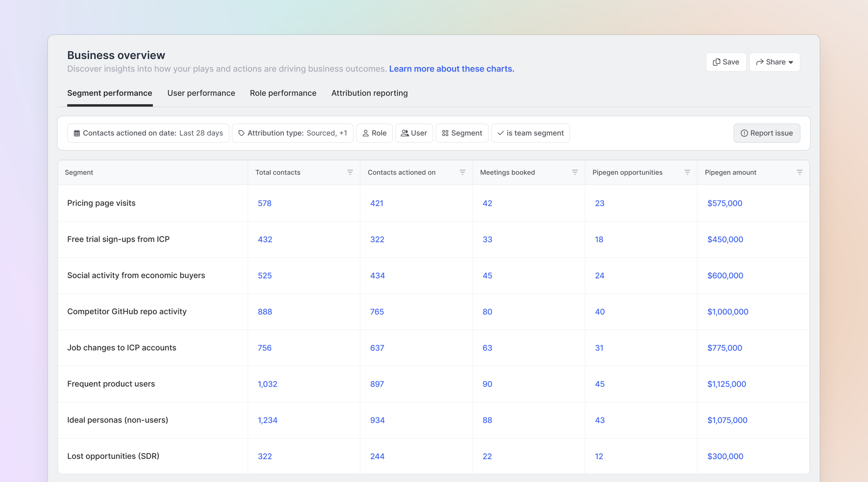The width and height of the screenshot is (868, 482).
Task: Click the Total contacts column filter icon
Action: [x=350, y=172]
